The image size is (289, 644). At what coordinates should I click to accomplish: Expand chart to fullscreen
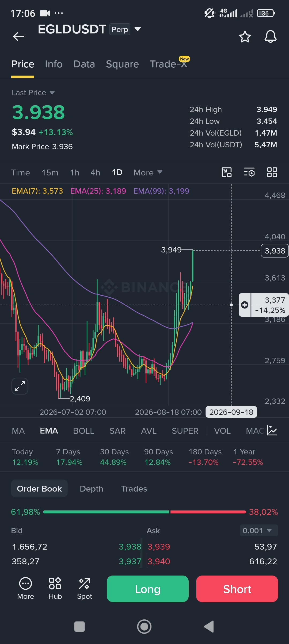20,386
